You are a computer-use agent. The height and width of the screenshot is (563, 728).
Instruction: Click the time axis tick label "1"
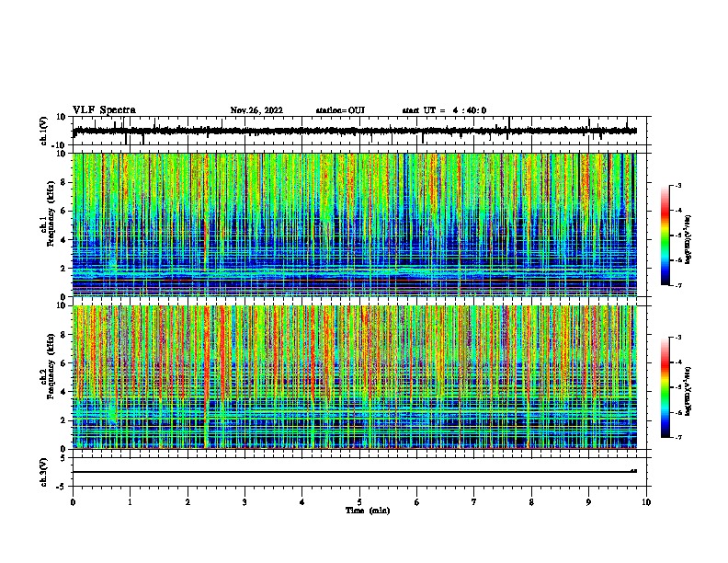(130, 502)
